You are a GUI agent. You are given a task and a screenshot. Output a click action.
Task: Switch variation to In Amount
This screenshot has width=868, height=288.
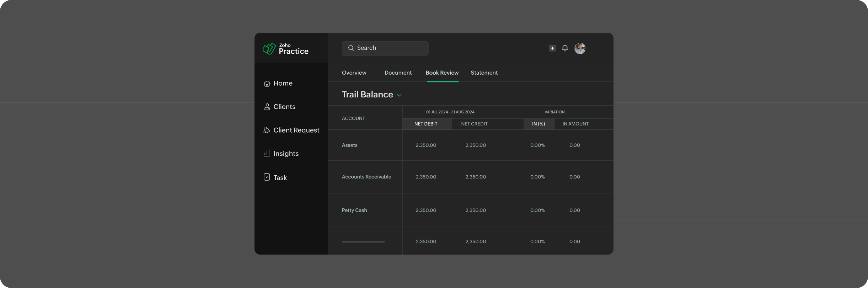575,124
